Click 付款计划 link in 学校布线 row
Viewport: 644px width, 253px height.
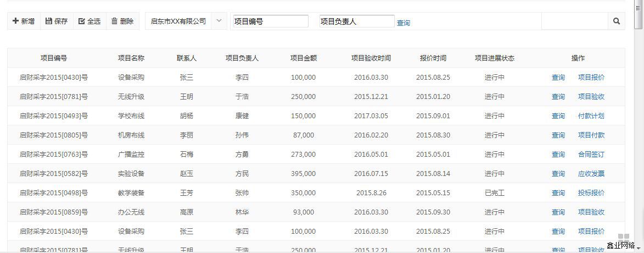click(591, 116)
